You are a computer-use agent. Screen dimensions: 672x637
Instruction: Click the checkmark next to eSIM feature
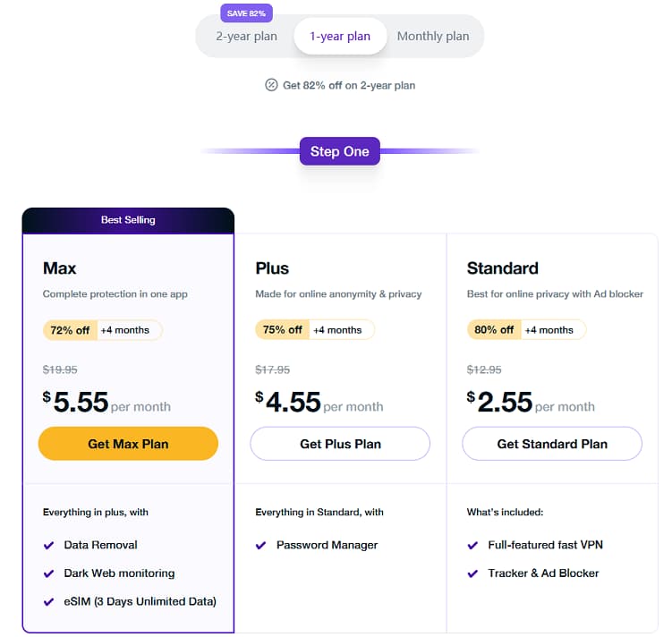pos(48,601)
